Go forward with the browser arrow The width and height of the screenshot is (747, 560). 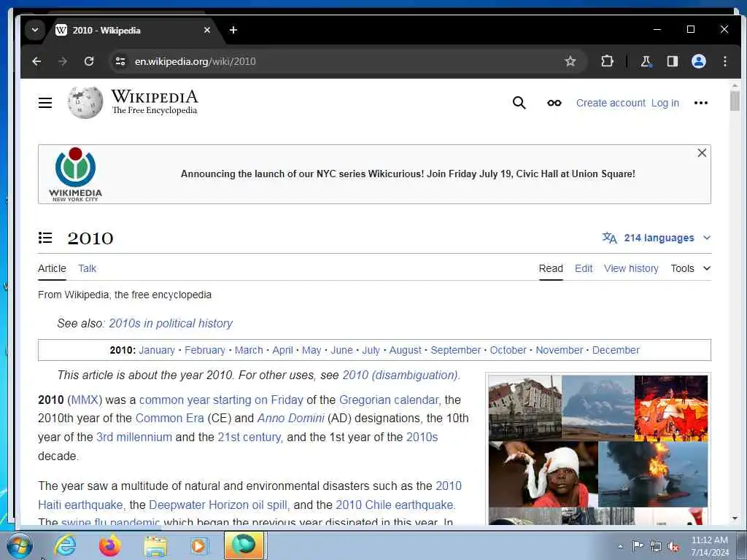click(63, 61)
